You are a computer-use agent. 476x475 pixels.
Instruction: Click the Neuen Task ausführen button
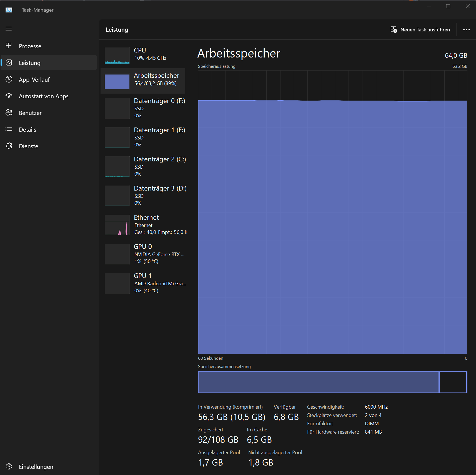pyautogui.click(x=420, y=30)
